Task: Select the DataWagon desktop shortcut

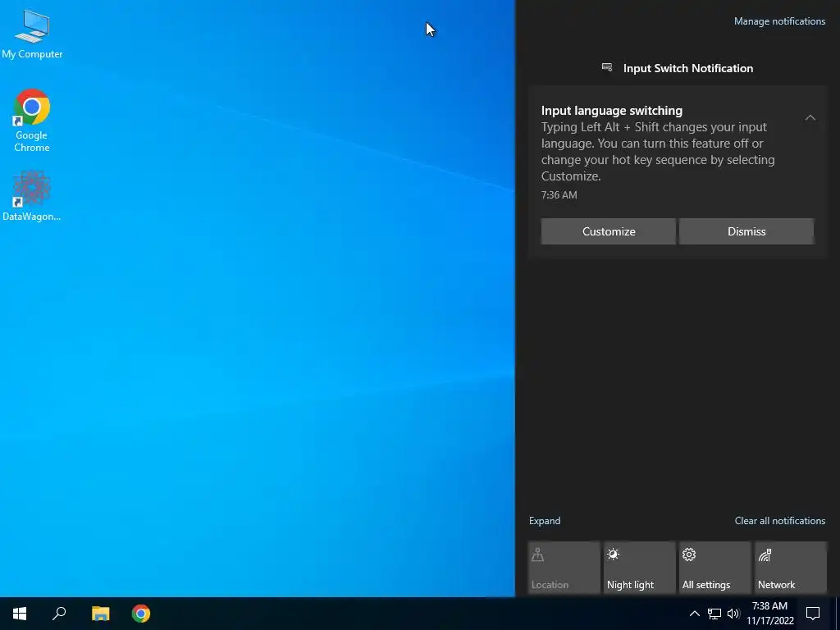Action: click(x=32, y=196)
